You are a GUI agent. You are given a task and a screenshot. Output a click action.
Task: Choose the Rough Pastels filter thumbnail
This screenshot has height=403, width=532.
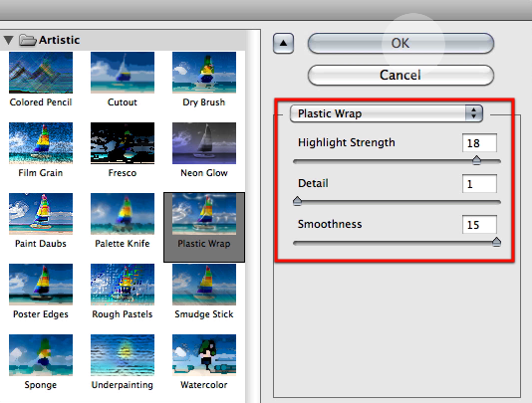[x=123, y=285]
